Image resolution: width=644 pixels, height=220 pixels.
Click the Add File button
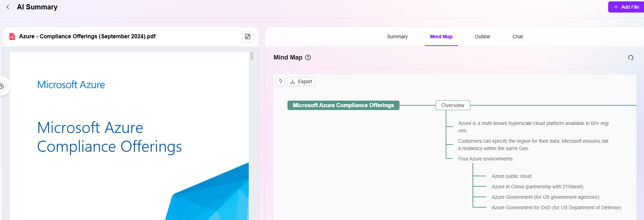pyautogui.click(x=626, y=7)
